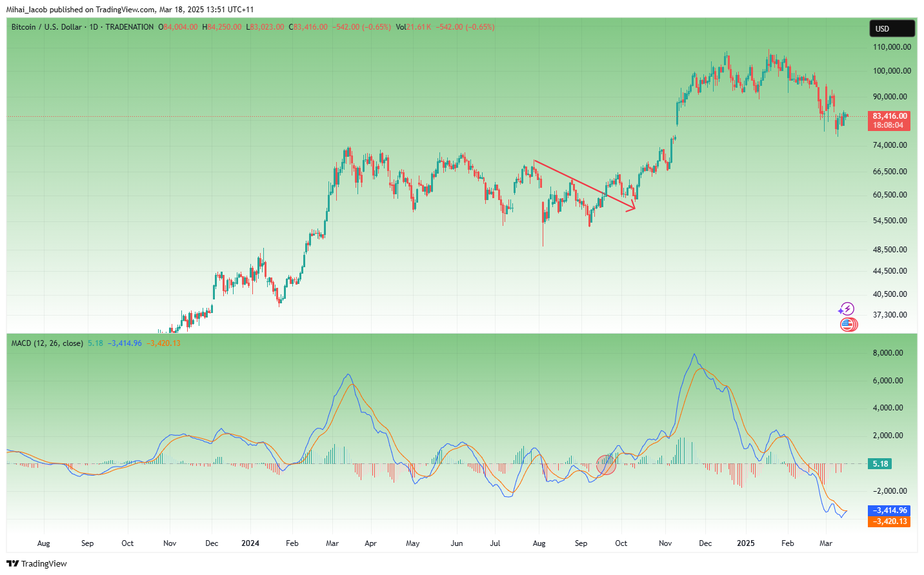Click the blue −3,414.96 MACD value tag
Image resolution: width=924 pixels, height=575 pixels.
(x=890, y=510)
